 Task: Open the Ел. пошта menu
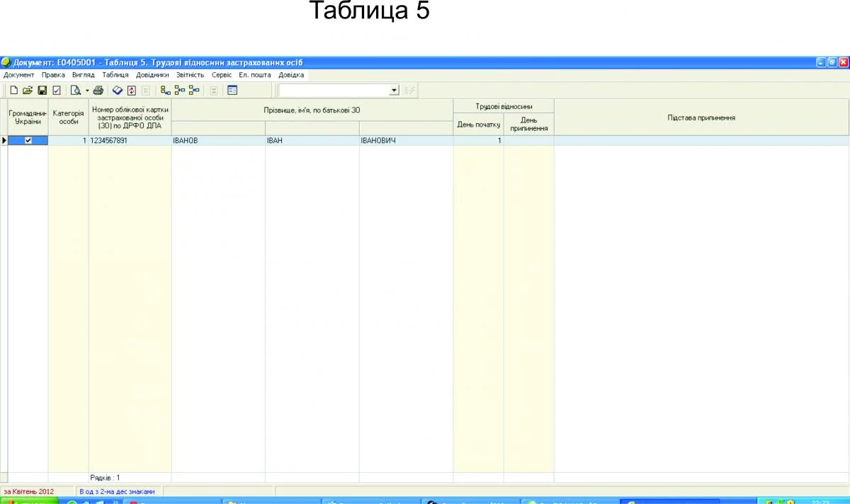click(x=255, y=75)
